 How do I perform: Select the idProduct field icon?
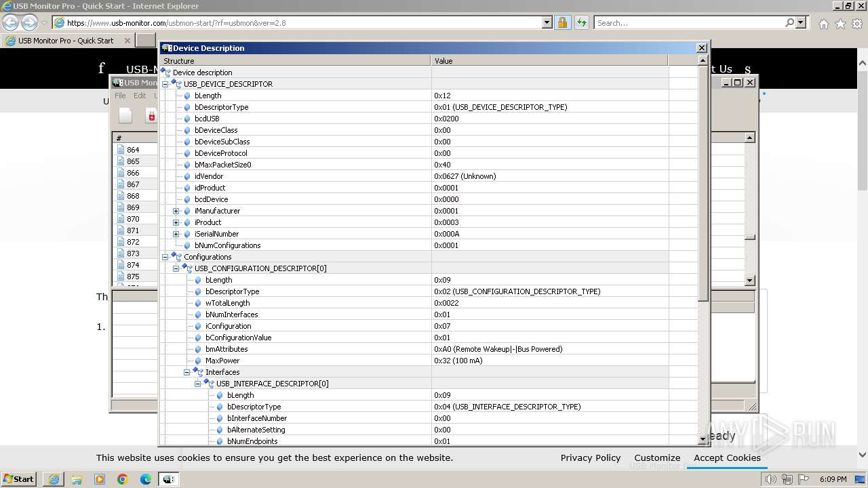pyautogui.click(x=187, y=188)
